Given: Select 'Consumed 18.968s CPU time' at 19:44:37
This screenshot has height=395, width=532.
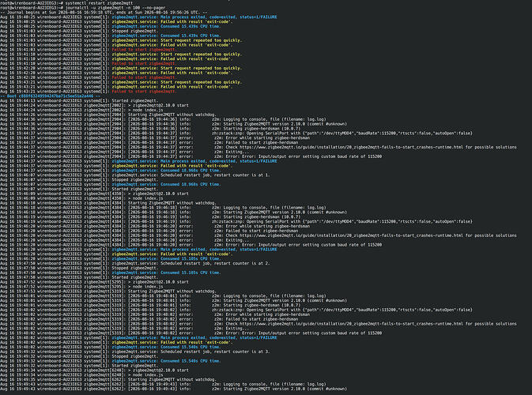Looking at the screenshot, I should pos(191,170).
